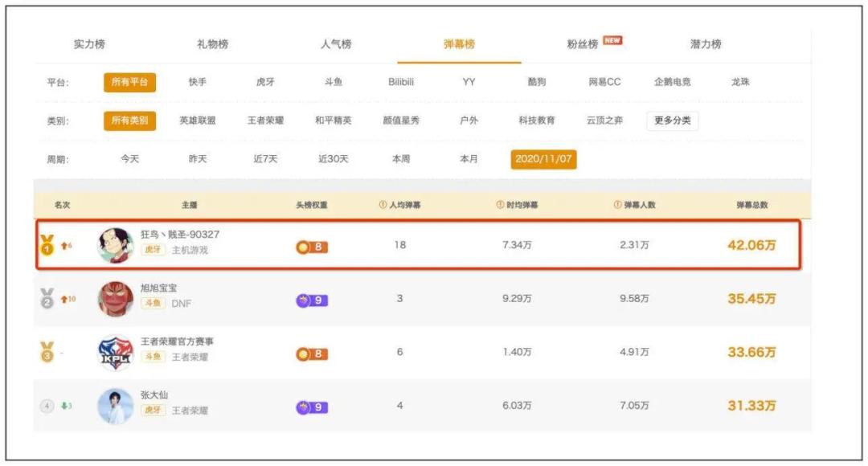This screenshot has height=466, width=868.
Task: Filter the platform by Bilibili
Action: (x=401, y=82)
